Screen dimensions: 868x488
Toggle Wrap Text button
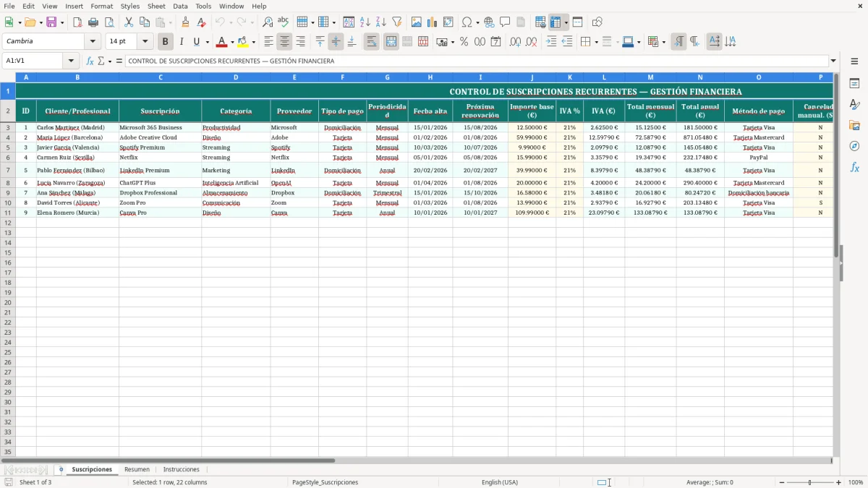pyautogui.click(x=372, y=42)
